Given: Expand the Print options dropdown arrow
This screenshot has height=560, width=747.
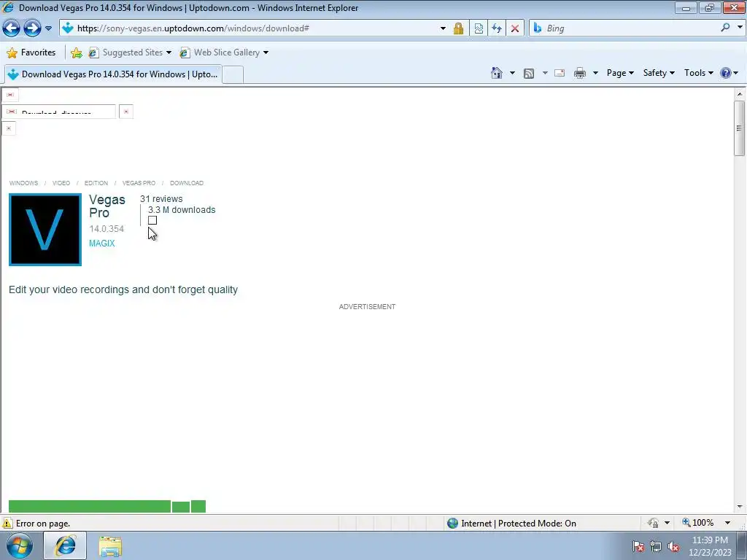Looking at the screenshot, I should [x=595, y=73].
